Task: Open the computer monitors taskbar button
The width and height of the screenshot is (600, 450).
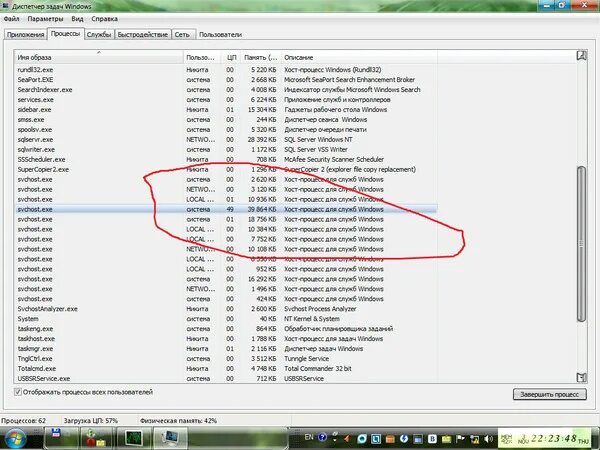Action: [x=170, y=439]
